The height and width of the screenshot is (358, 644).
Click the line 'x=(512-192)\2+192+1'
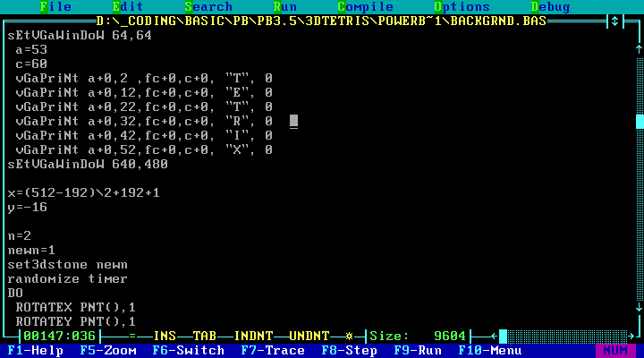84,193
